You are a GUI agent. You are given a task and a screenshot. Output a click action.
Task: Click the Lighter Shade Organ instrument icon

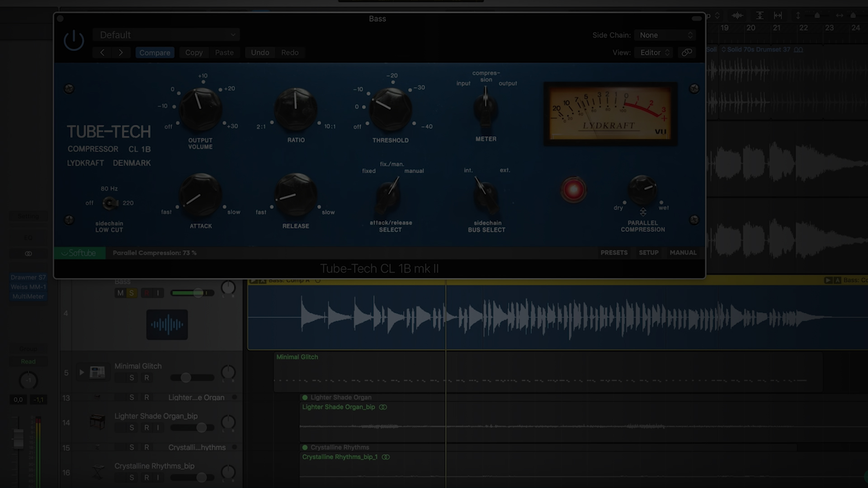(97, 422)
